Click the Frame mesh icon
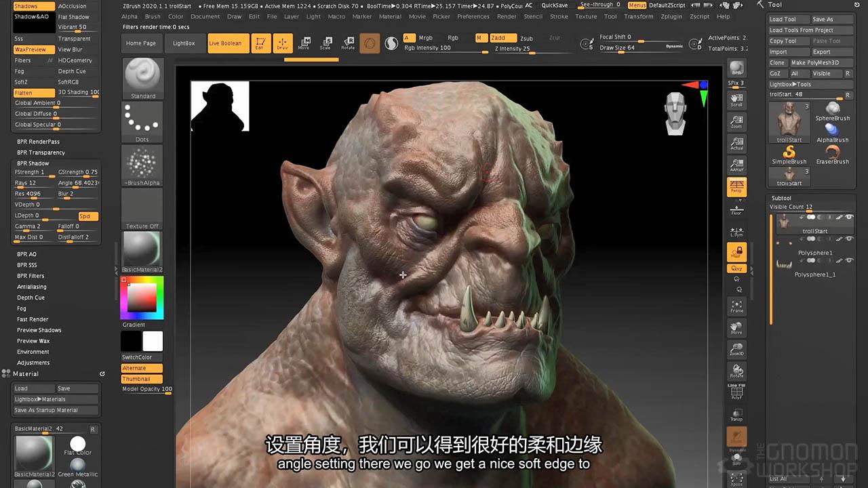The width and height of the screenshot is (868, 488). click(736, 306)
